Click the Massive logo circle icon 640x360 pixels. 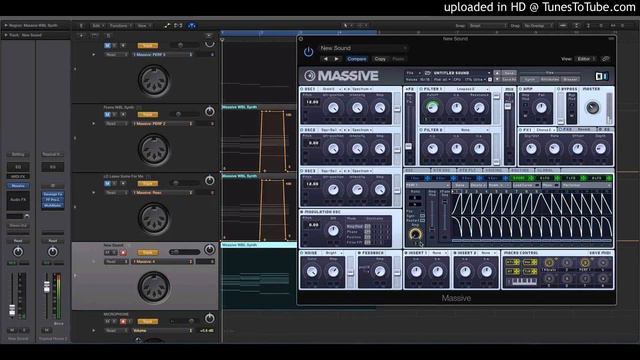coord(310,76)
